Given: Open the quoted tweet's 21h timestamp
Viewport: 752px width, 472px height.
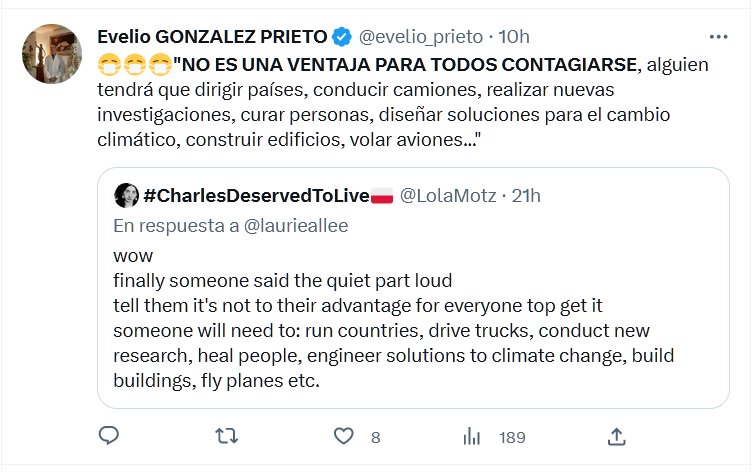Looking at the screenshot, I should pos(526,195).
